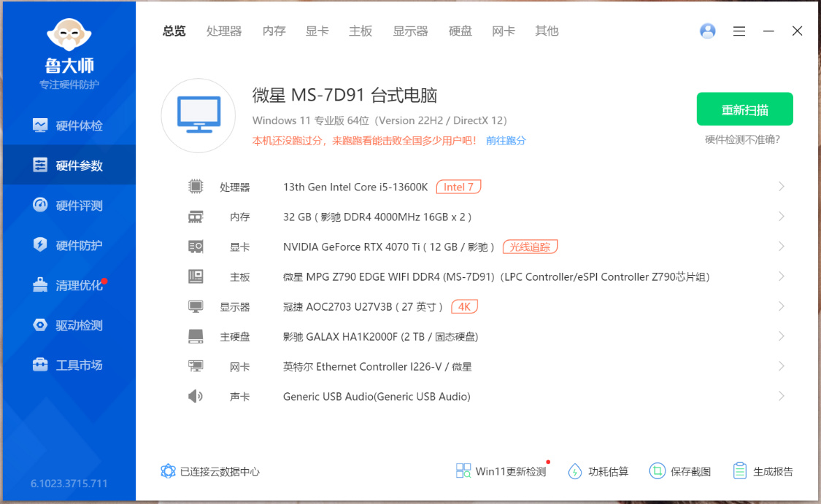Expand the 内存 row chevron
The height and width of the screenshot is (504, 821).
pyautogui.click(x=781, y=217)
